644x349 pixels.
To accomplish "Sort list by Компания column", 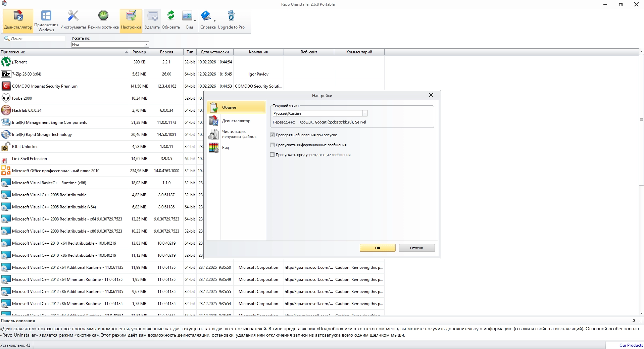I will [x=258, y=52].
